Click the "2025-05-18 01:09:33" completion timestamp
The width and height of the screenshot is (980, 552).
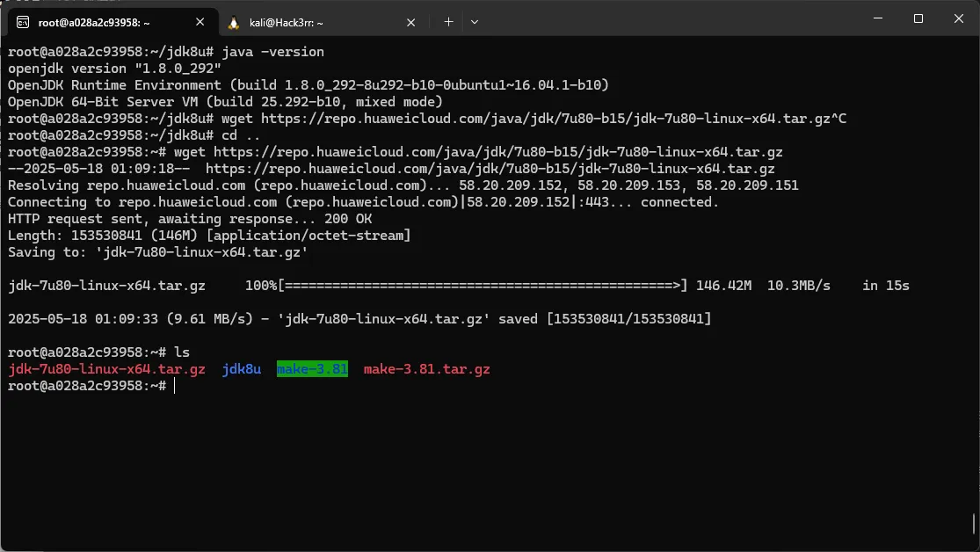(x=83, y=319)
